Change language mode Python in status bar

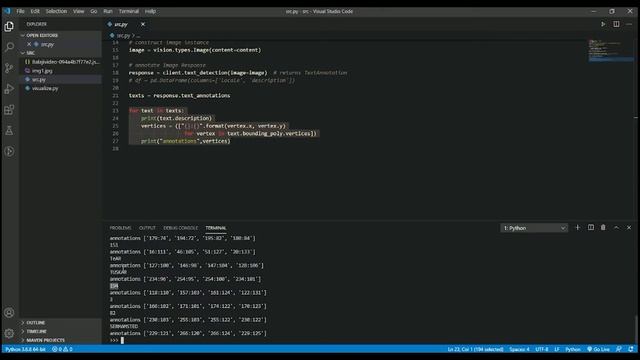(573, 349)
